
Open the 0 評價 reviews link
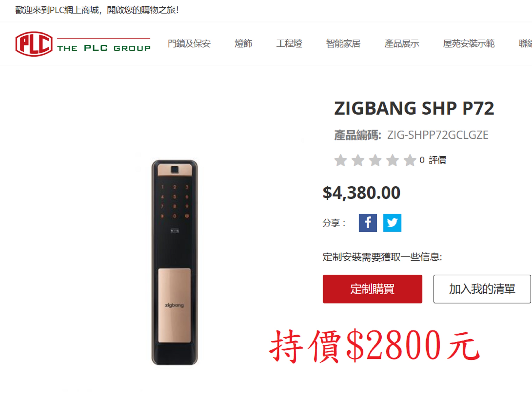433,160
